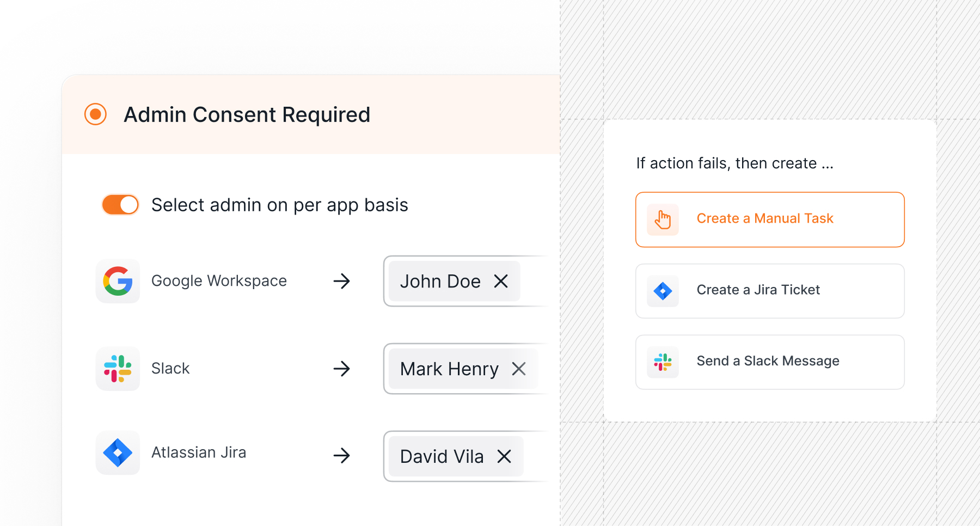Open the Atlassian Jira admin selection field

pyautogui.click(x=465, y=456)
